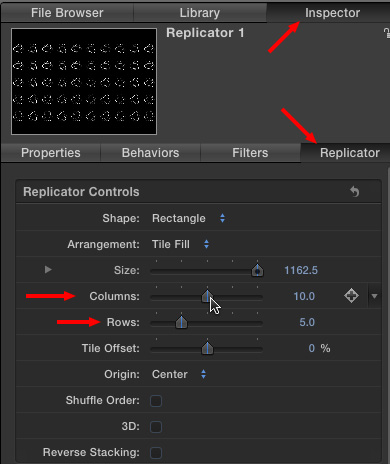Switch to the Library tab

pyautogui.click(x=200, y=13)
